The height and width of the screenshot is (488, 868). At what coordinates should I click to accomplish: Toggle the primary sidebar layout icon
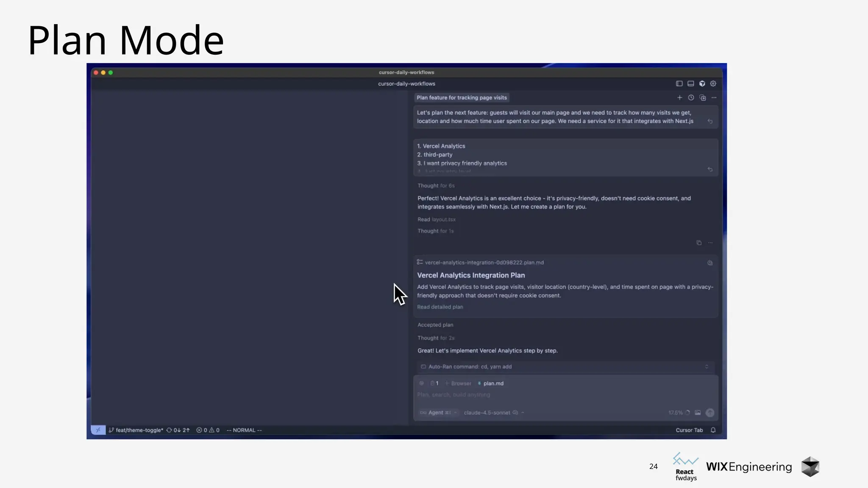[x=679, y=83]
